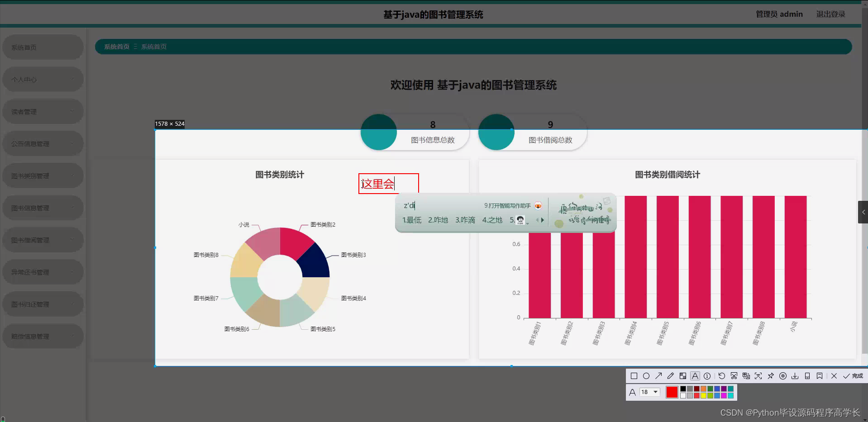Select the yellow color swatch
This screenshot has width=868, height=422.
(704, 394)
